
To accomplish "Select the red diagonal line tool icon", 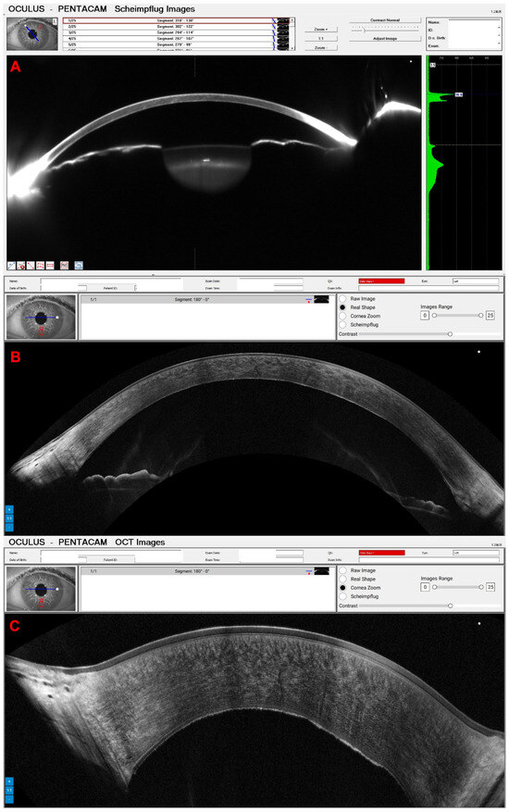I will tap(31, 265).
